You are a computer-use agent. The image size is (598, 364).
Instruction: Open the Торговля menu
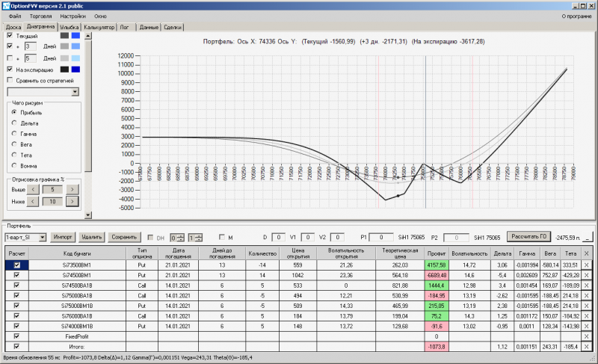tap(40, 16)
